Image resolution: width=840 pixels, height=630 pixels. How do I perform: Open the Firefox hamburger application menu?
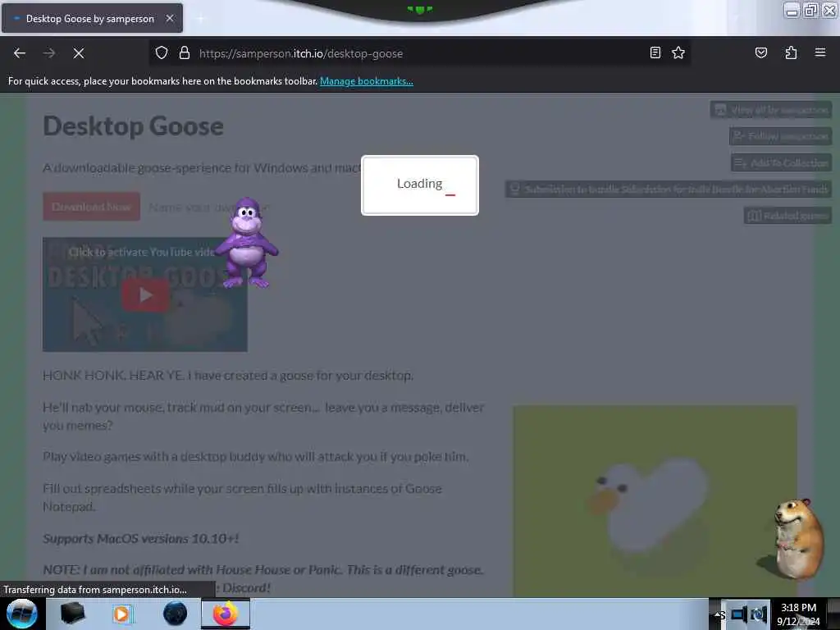tap(820, 52)
